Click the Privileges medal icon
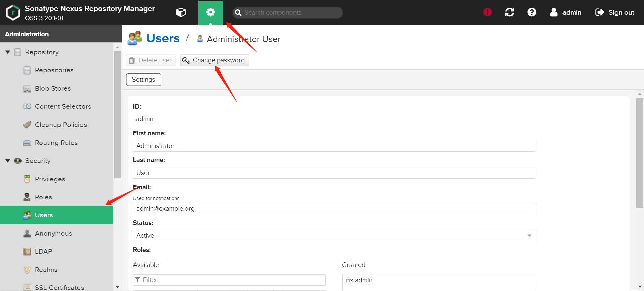This screenshot has width=644, height=291. pos(27,179)
